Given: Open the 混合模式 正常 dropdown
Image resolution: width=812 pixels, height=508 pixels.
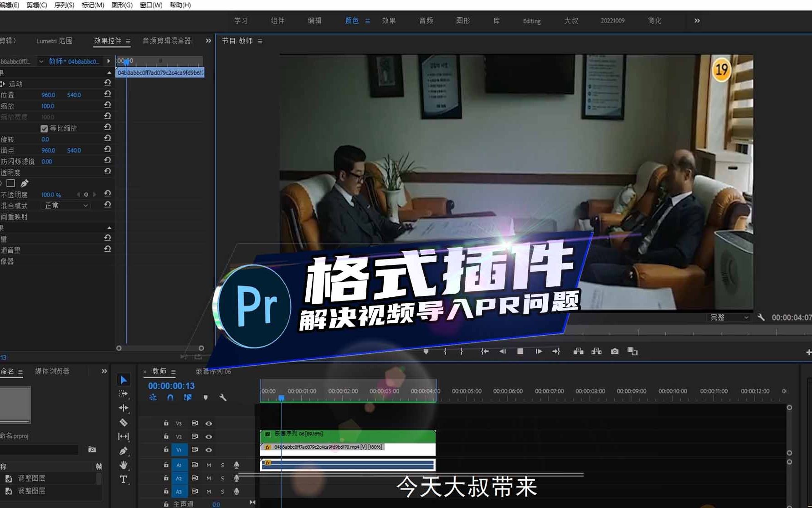Looking at the screenshot, I should coord(67,206).
